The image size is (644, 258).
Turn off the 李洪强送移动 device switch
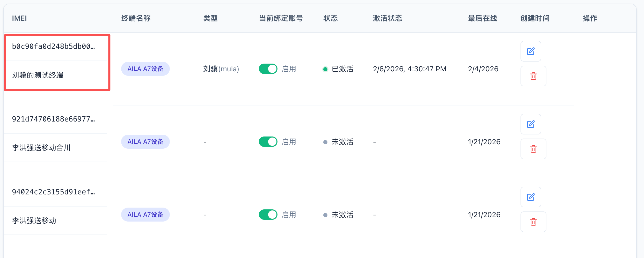(x=268, y=215)
